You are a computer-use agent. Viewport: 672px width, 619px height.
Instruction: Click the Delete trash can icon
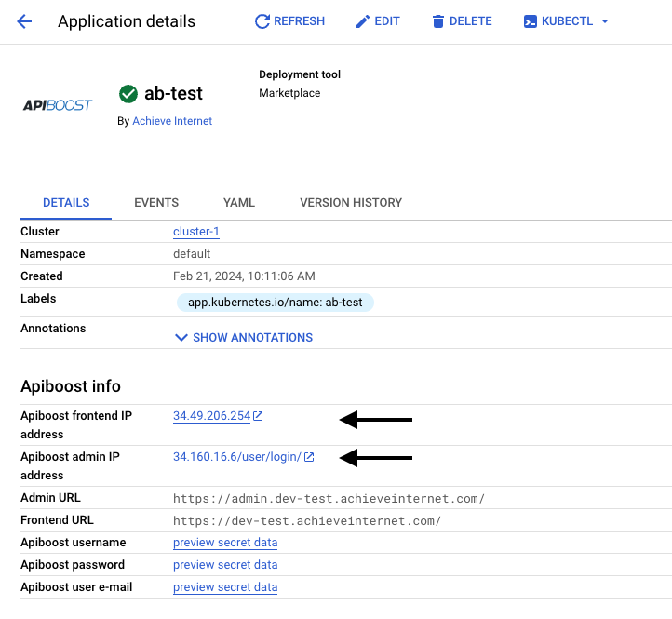[438, 21]
